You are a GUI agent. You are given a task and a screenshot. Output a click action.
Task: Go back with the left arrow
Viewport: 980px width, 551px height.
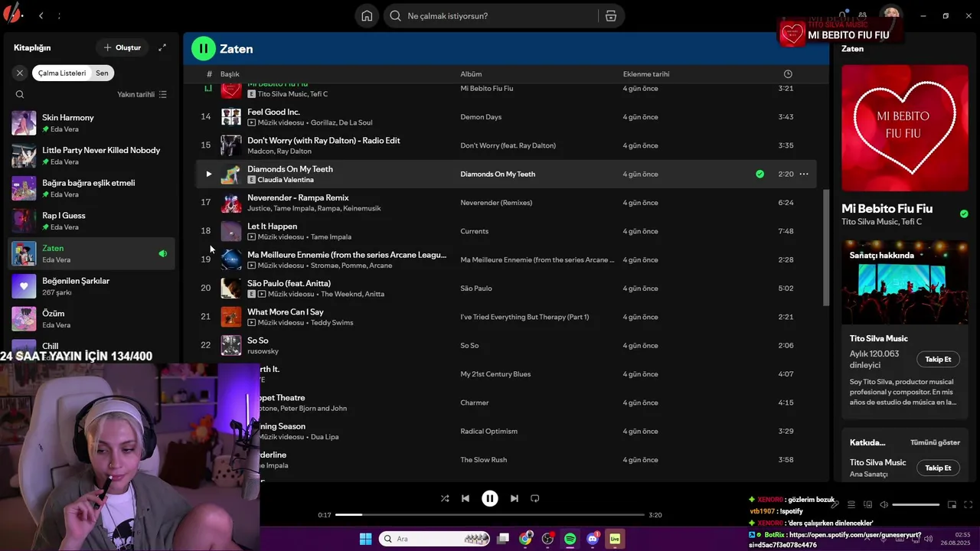[41, 15]
